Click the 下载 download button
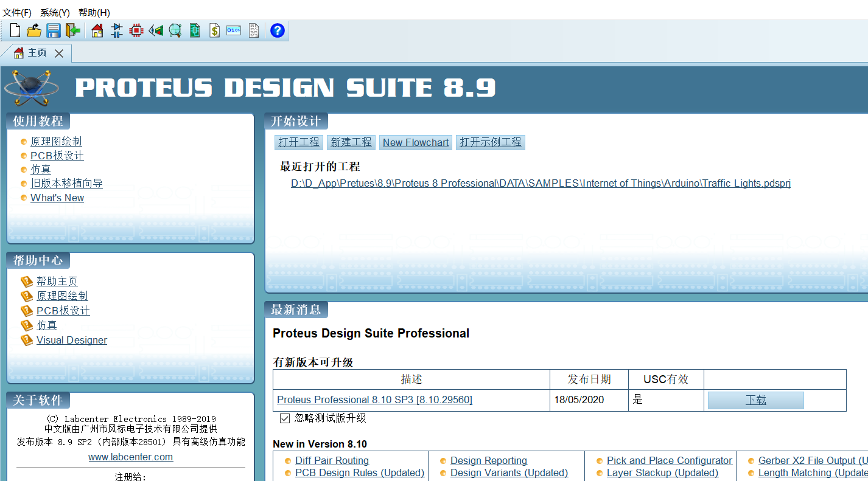 [756, 400]
